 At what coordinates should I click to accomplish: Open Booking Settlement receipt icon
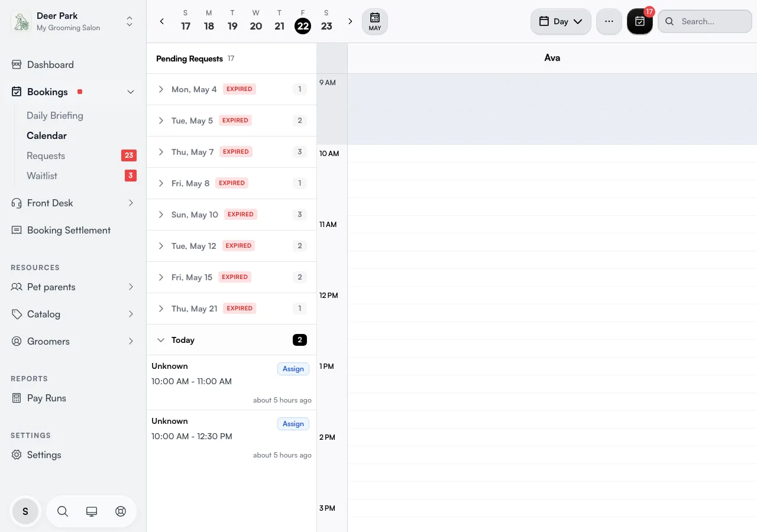pyautogui.click(x=17, y=230)
